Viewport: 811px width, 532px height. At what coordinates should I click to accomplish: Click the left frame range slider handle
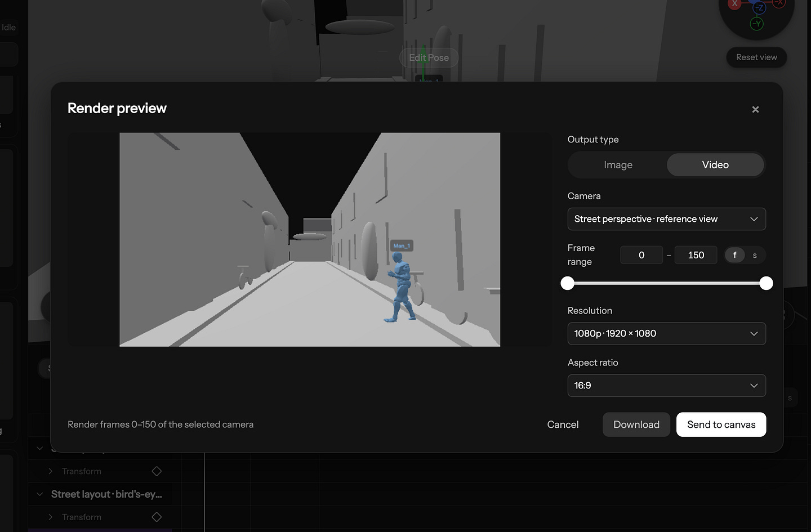tap(568, 283)
